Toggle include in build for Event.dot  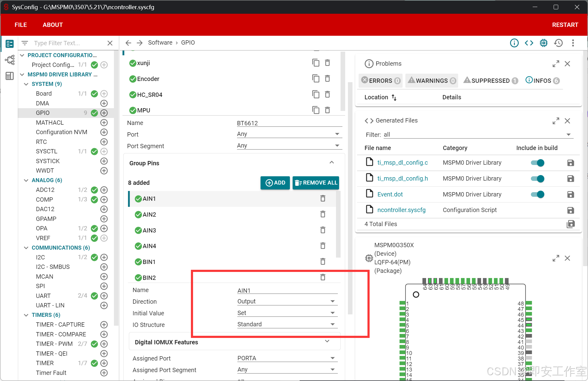[537, 194]
